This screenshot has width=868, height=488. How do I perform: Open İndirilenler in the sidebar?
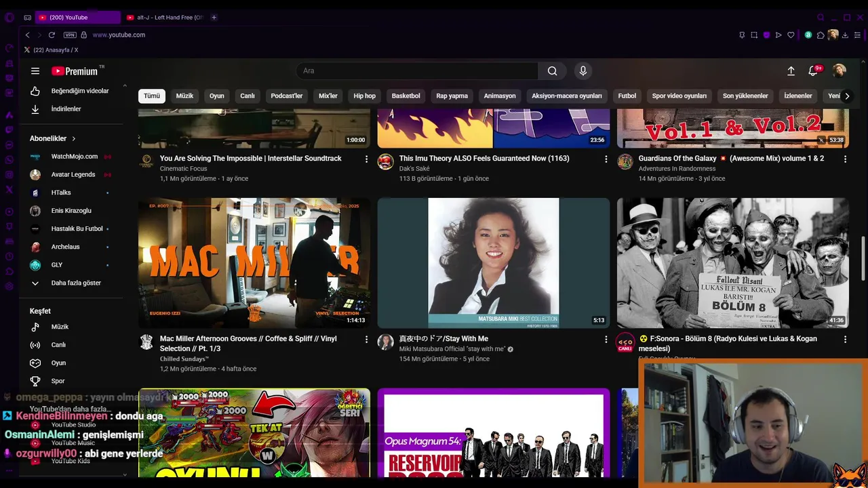point(71,108)
